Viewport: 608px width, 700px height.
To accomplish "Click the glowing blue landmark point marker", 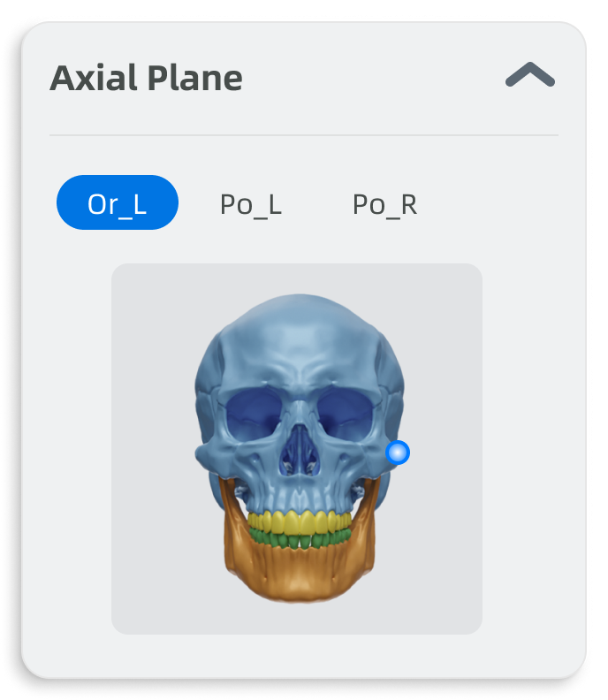I will (398, 453).
